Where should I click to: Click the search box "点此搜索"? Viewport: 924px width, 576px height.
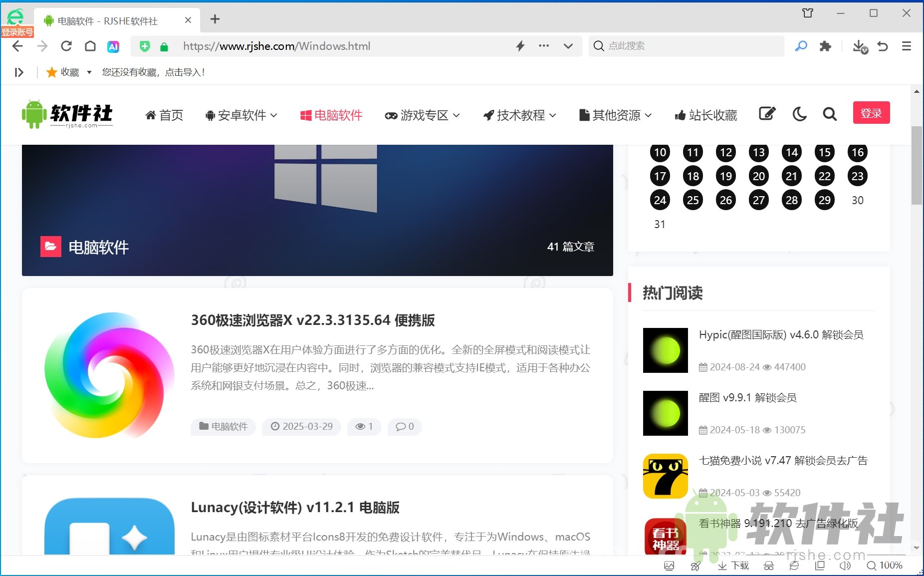(686, 46)
